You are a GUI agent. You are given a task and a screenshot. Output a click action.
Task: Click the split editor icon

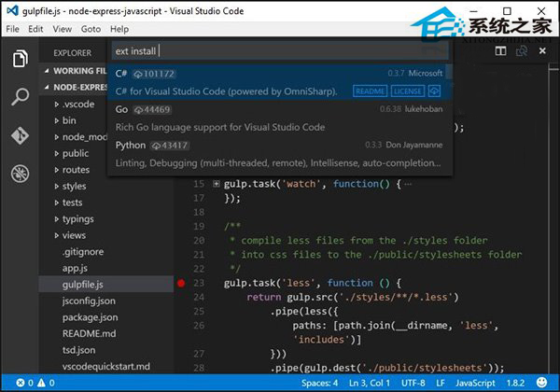(x=500, y=51)
